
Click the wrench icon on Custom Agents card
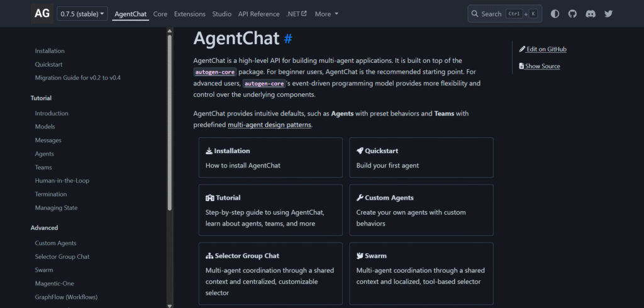[360, 198]
